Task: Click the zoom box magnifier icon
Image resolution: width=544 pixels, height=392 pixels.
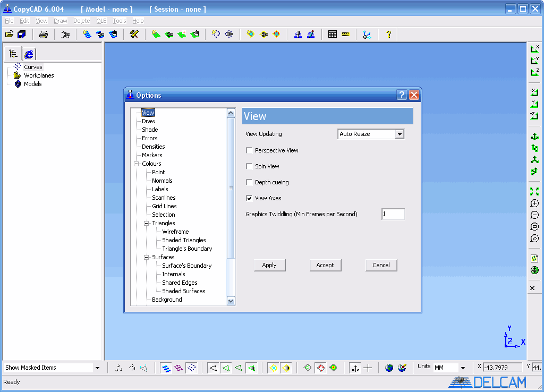Action: [x=534, y=227]
